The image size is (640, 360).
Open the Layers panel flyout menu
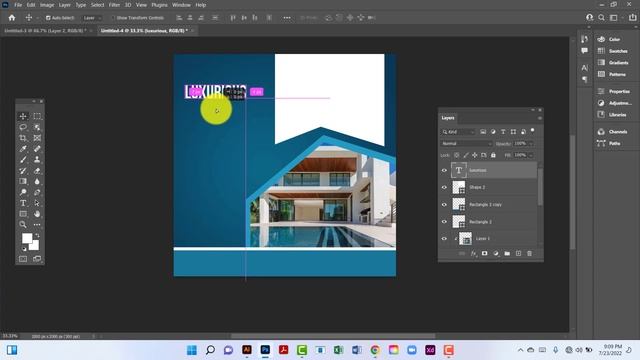pos(540,118)
